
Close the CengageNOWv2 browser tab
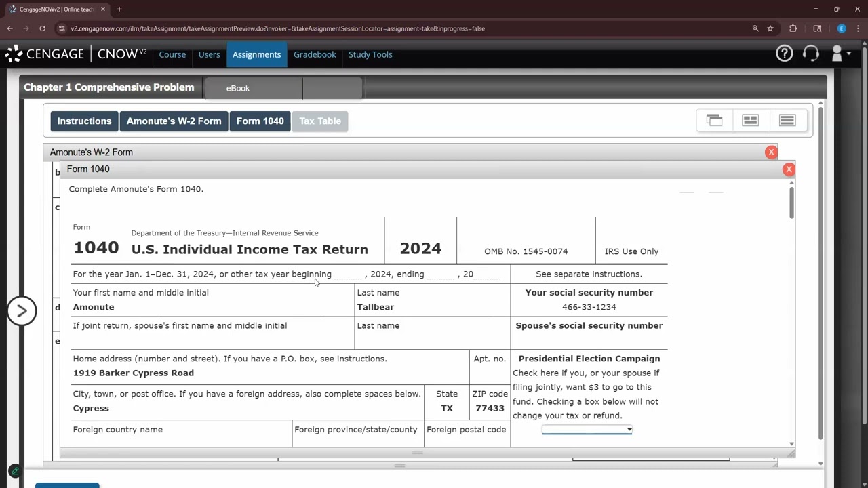[102, 9]
